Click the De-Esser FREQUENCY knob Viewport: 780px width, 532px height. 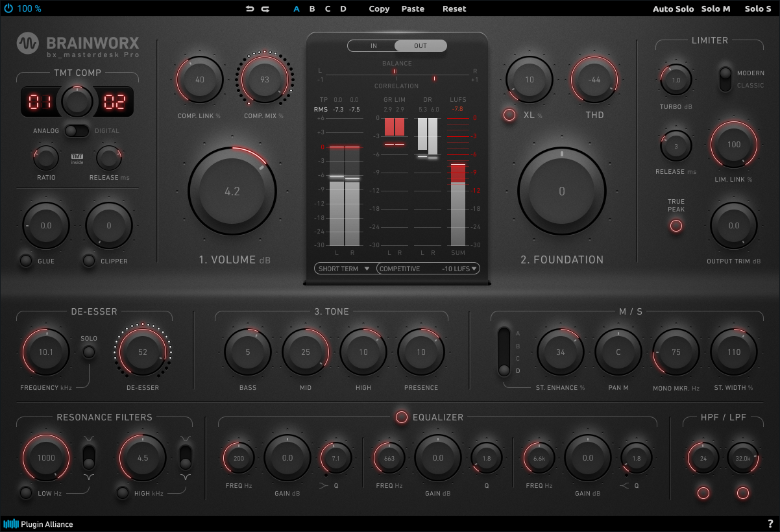pos(46,352)
